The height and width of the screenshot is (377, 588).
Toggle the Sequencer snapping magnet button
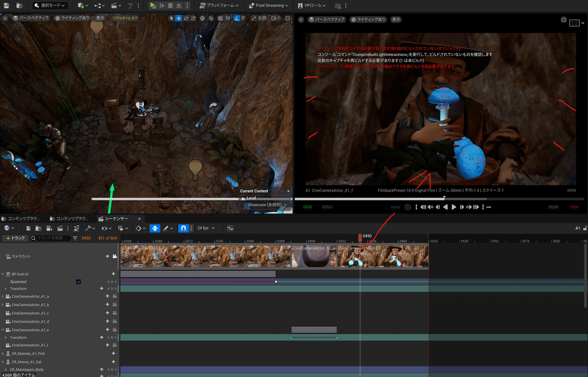[183, 228]
